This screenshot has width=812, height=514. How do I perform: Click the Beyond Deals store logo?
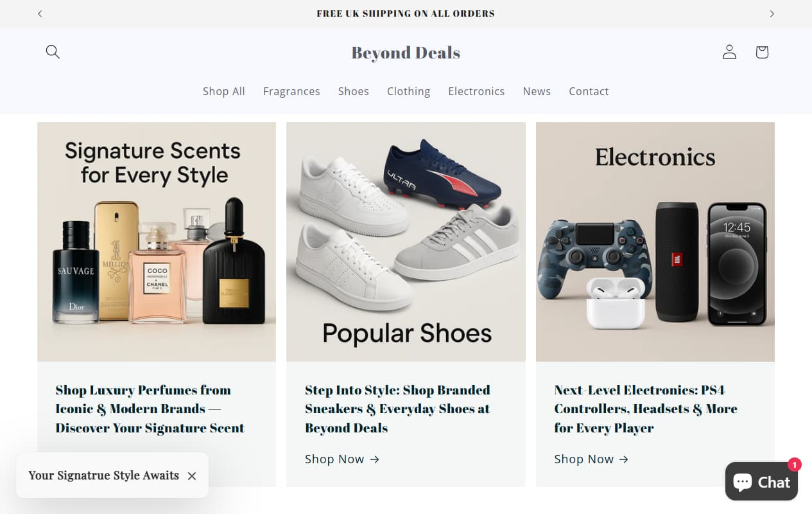406,53
